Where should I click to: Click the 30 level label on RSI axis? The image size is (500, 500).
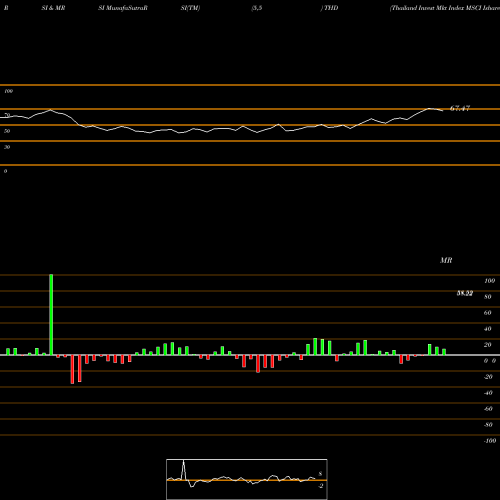tap(7, 147)
